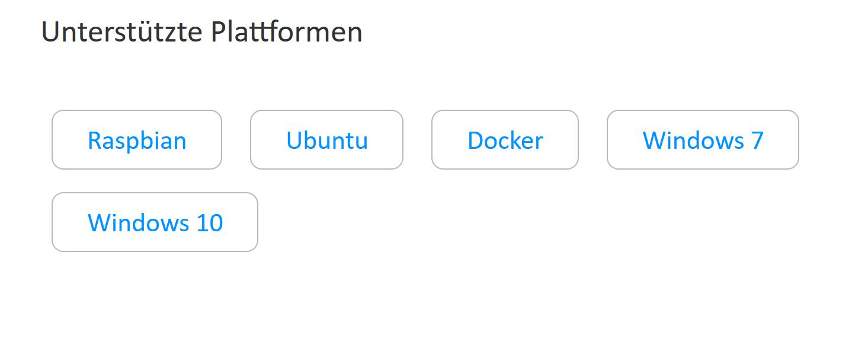Click the Windows 10 link text
The width and height of the screenshot is (868, 338).
(x=155, y=223)
